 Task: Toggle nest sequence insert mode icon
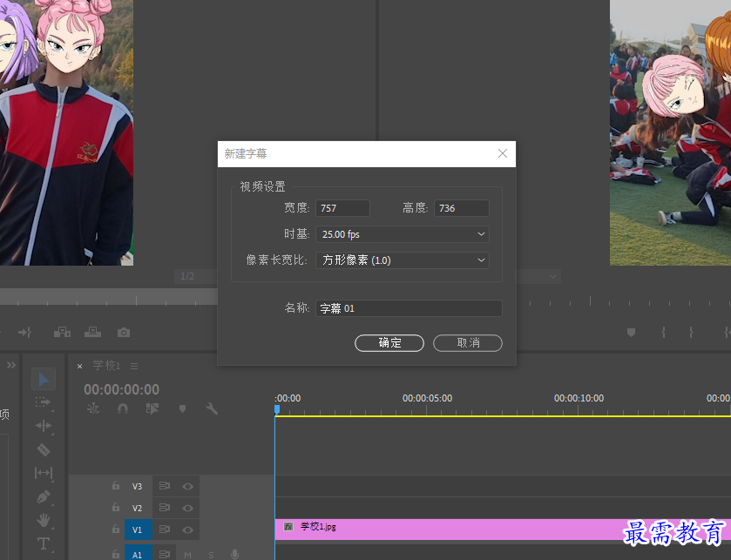click(x=93, y=408)
